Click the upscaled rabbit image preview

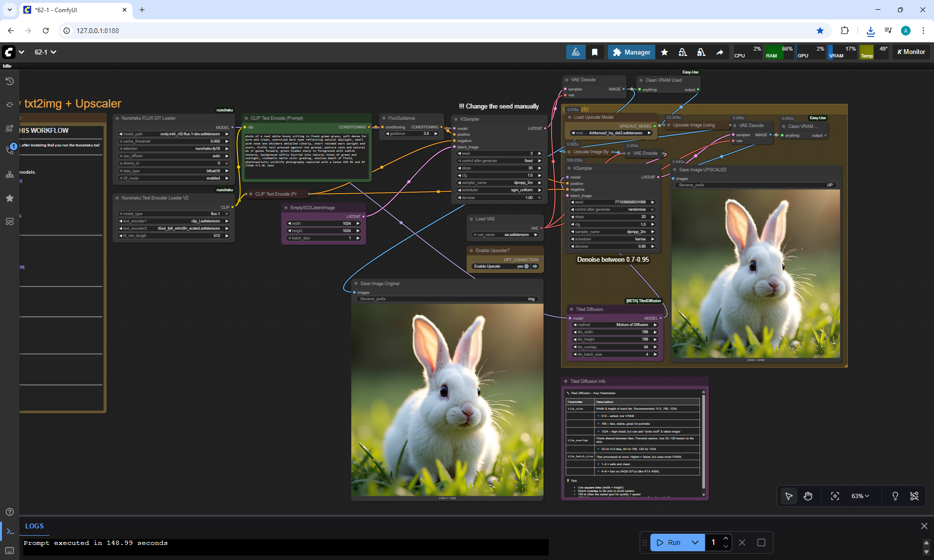pyautogui.click(x=755, y=273)
